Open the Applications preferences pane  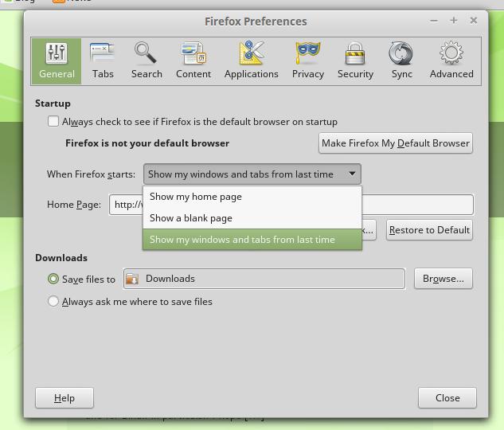(x=251, y=61)
